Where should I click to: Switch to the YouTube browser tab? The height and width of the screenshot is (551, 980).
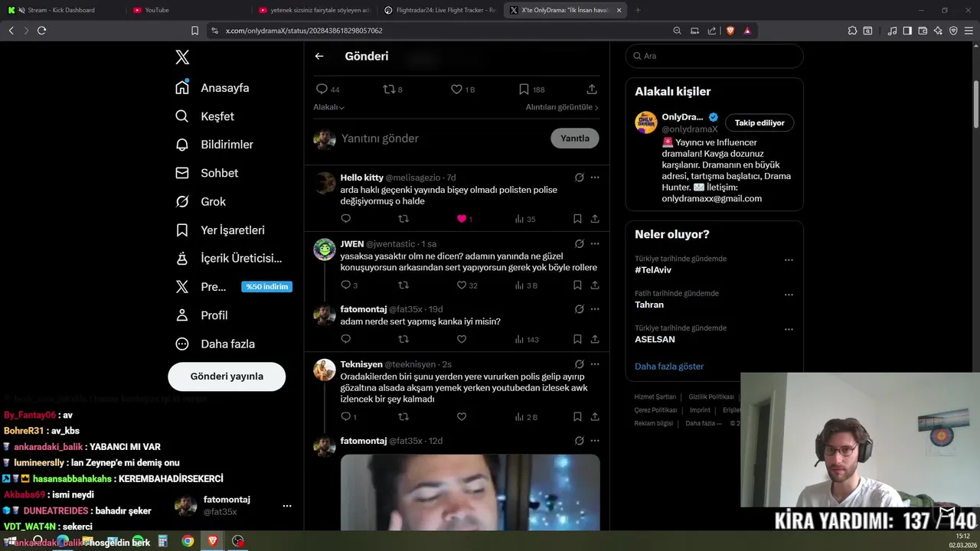188,10
